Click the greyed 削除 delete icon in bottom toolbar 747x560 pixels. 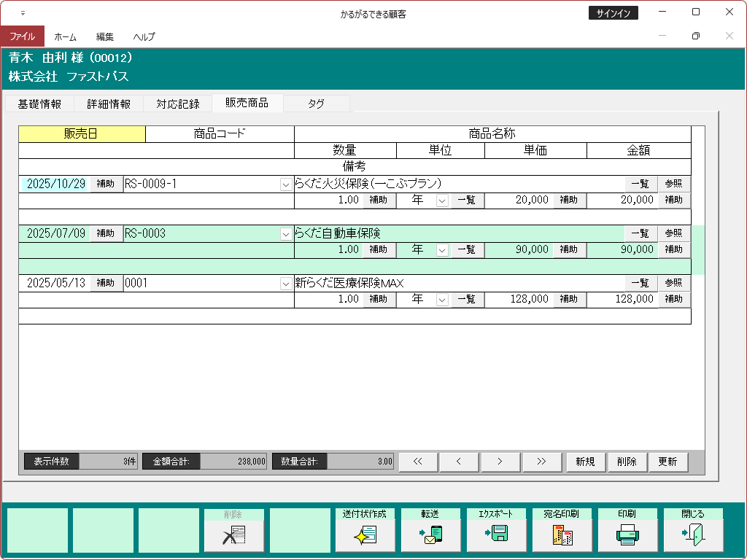233,535
